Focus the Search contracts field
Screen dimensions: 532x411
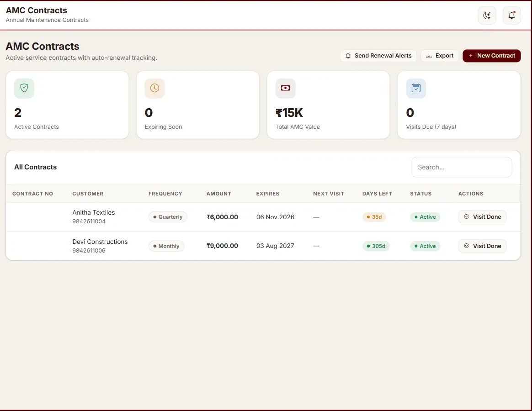(x=462, y=167)
